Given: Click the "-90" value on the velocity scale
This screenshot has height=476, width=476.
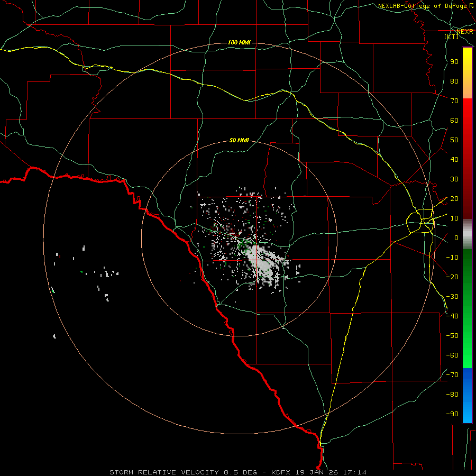Looking at the screenshot, I should pos(452,414).
